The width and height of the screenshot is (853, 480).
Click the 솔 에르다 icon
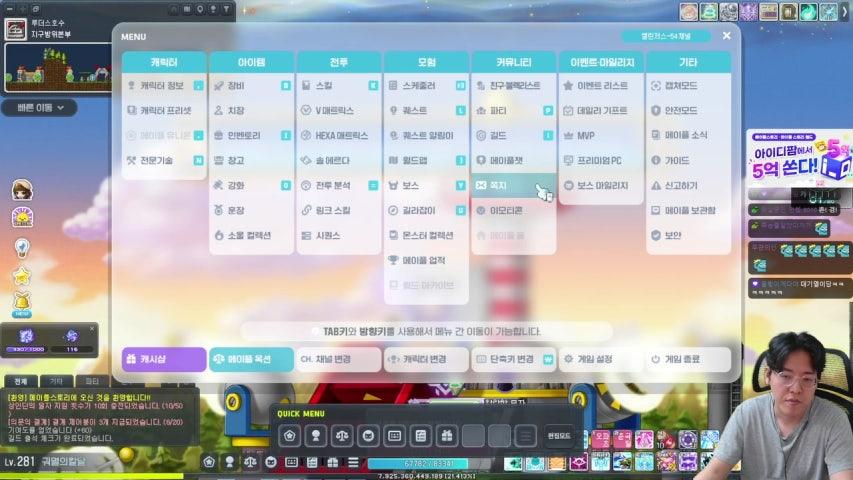(x=306, y=161)
